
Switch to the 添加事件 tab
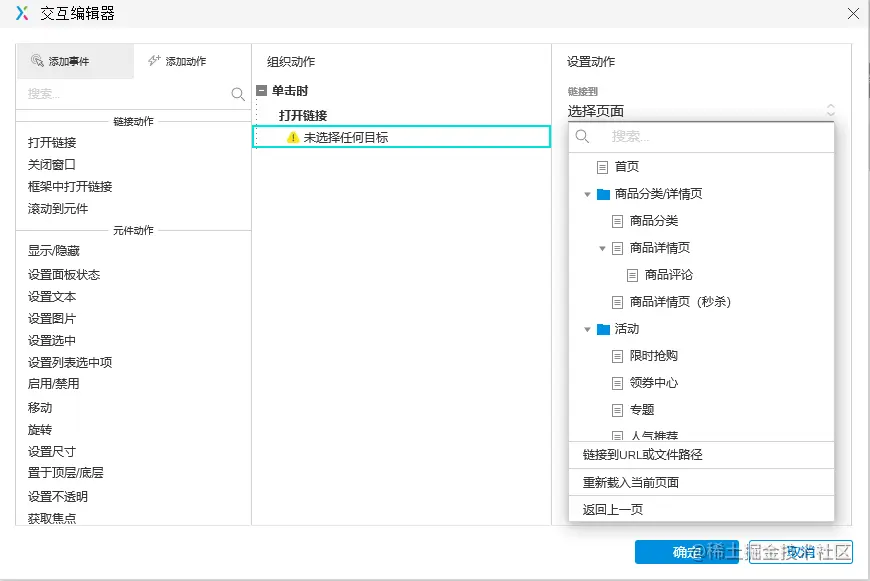(75, 61)
